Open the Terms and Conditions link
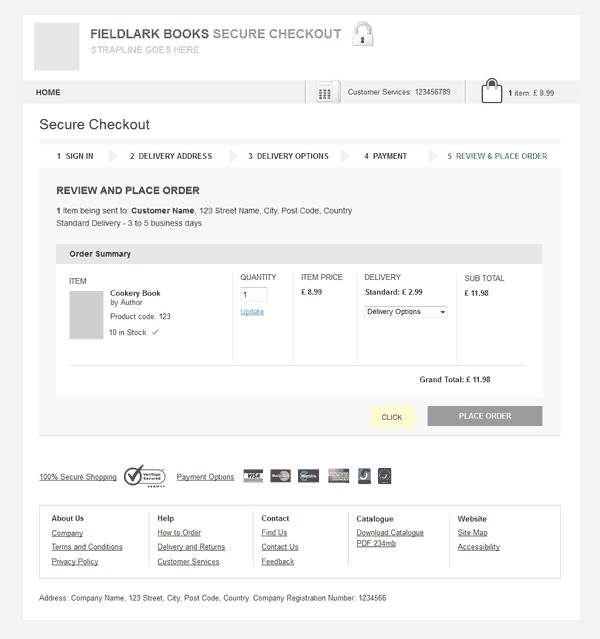The height and width of the screenshot is (639, 600). 87,547
